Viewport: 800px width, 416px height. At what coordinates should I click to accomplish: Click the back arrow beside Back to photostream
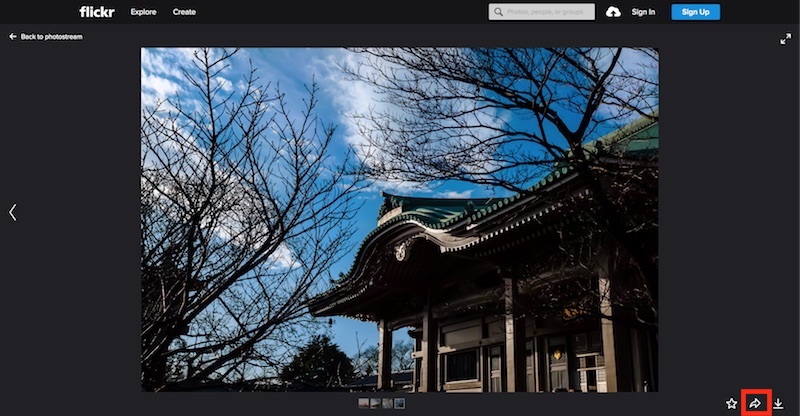click(13, 37)
